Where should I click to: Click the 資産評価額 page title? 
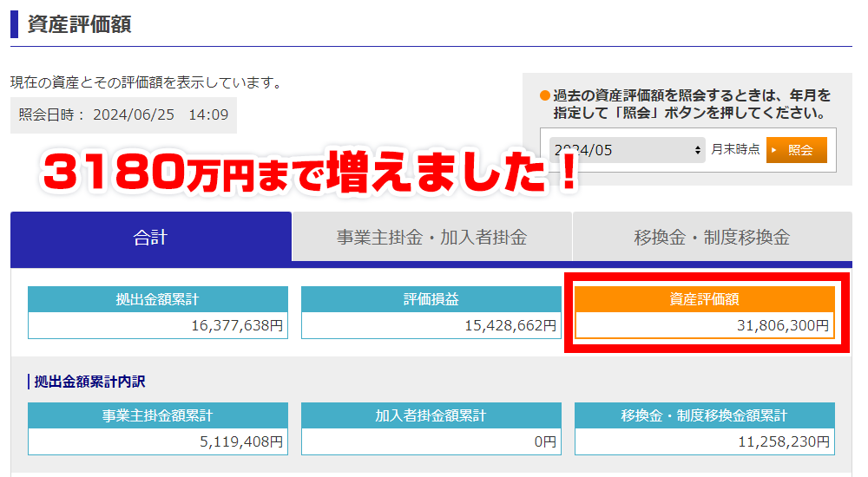(x=79, y=24)
